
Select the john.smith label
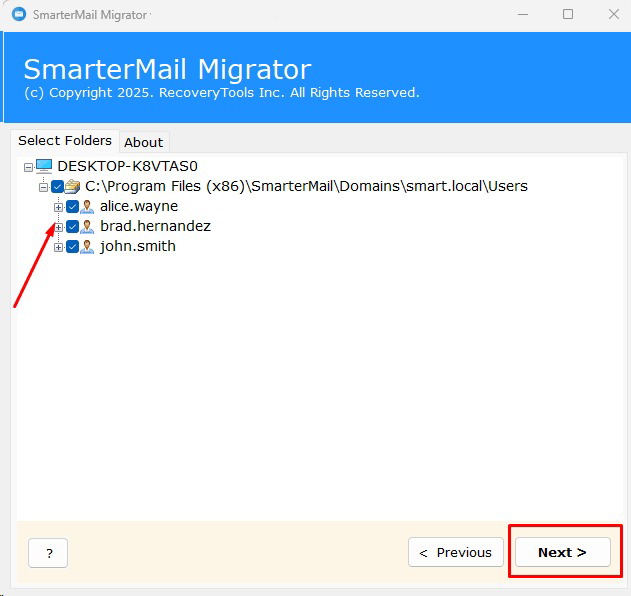(x=138, y=246)
